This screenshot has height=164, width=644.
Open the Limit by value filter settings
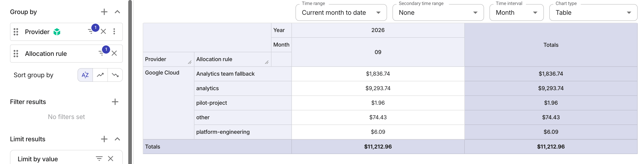99,159
